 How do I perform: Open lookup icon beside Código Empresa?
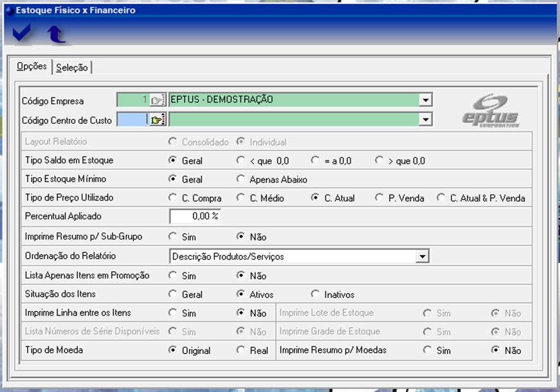point(157,101)
